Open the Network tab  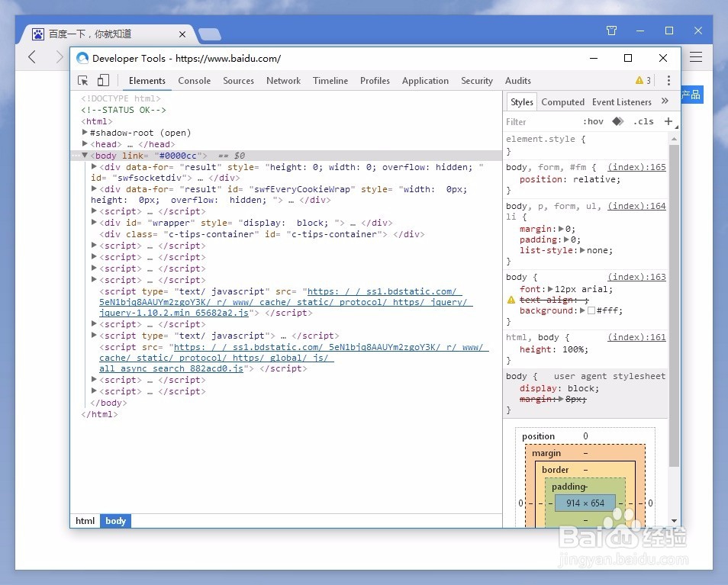point(283,81)
